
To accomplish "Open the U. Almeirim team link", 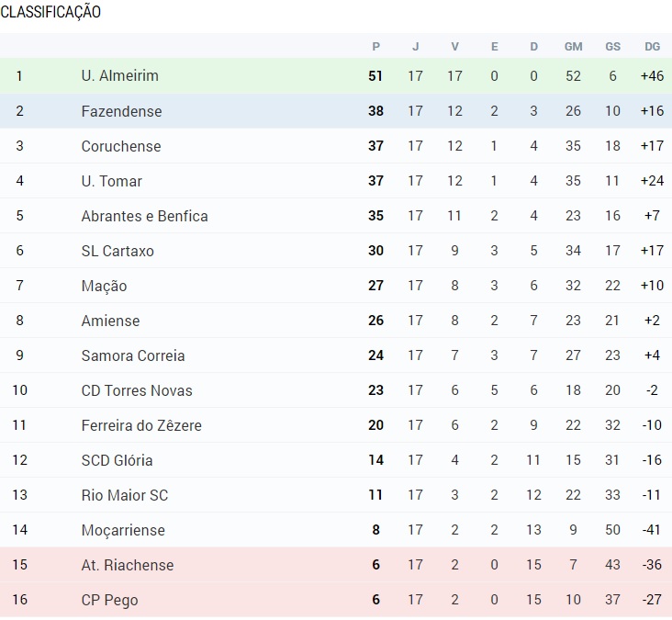I will pos(120,76).
